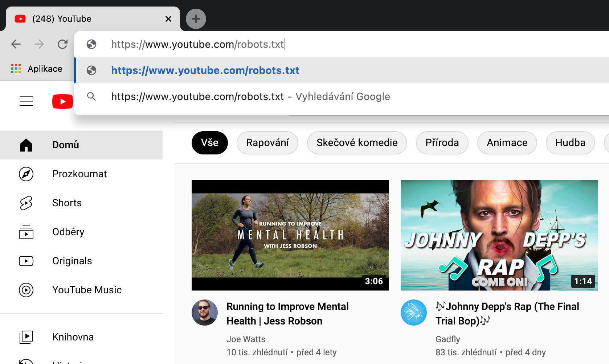Open Odběry in the sidebar
The height and width of the screenshot is (364, 609).
81,232
